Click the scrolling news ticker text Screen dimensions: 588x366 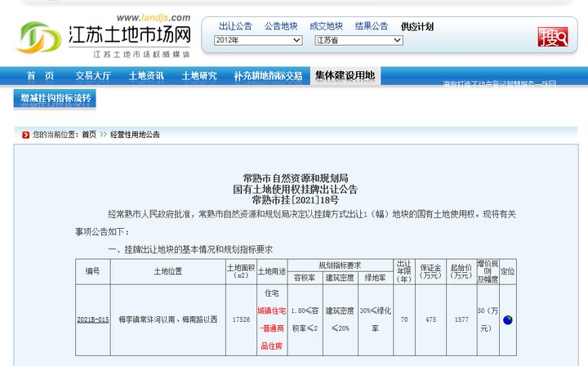(499, 83)
